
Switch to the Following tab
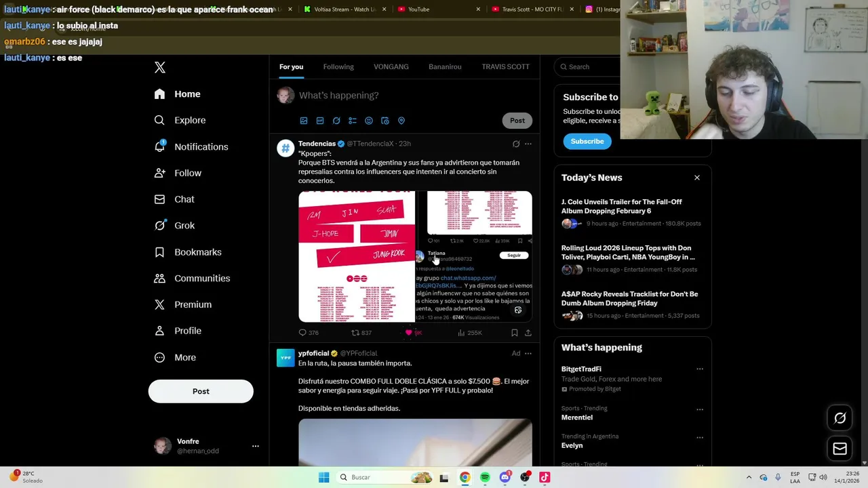[x=338, y=66]
